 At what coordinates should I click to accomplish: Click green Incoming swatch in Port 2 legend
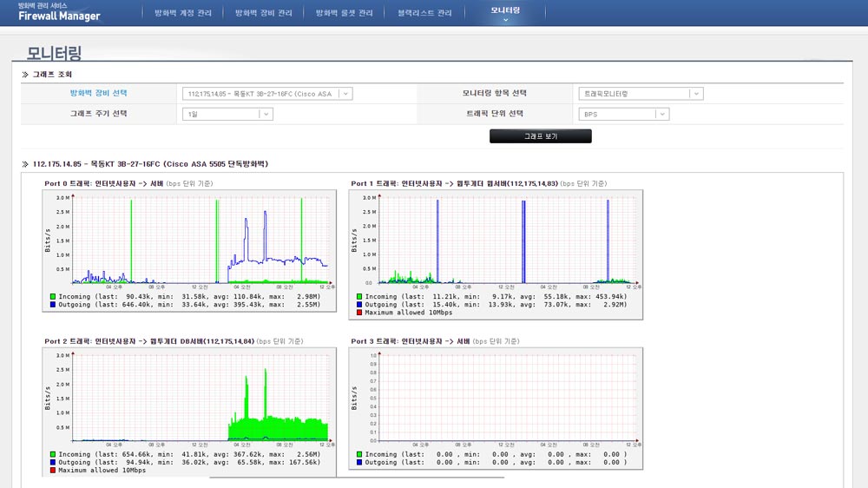(53, 454)
